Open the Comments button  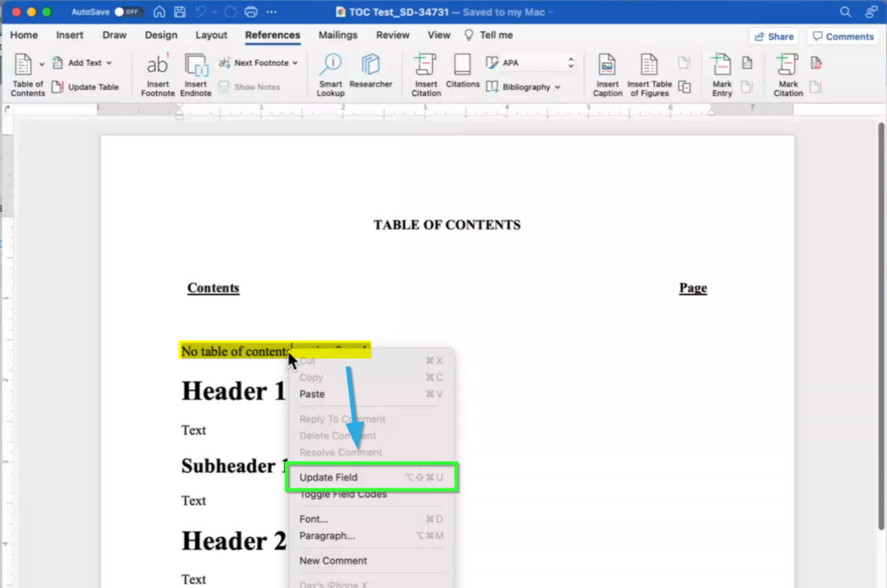pyautogui.click(x=842, y=36)
